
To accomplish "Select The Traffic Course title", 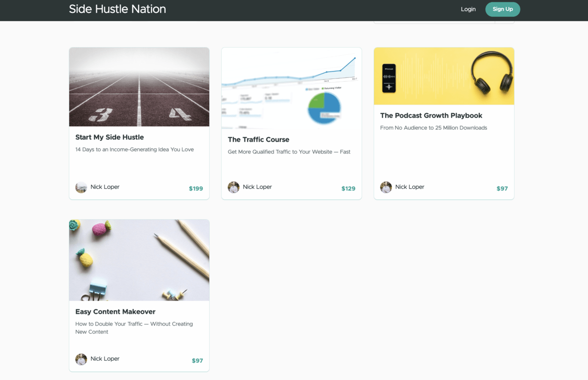I will point(258,140).
